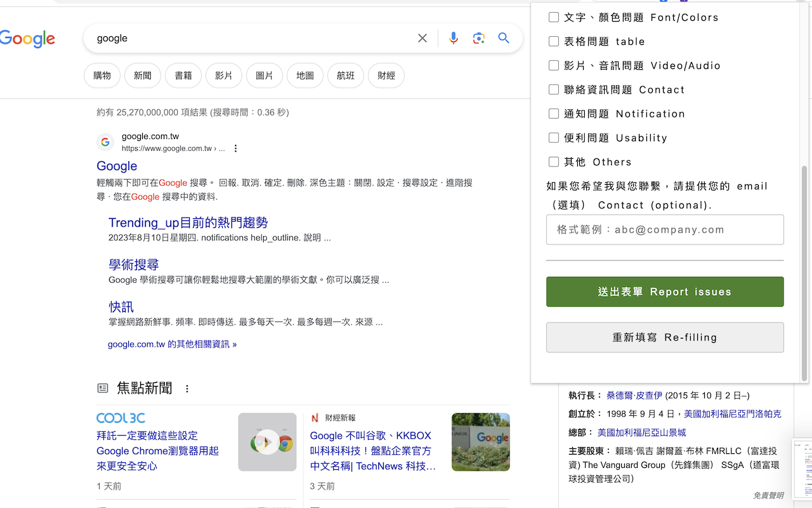This screenshot has width=812, height=508.
Task: Open the Google result title link
Action: tap(117, 166)
